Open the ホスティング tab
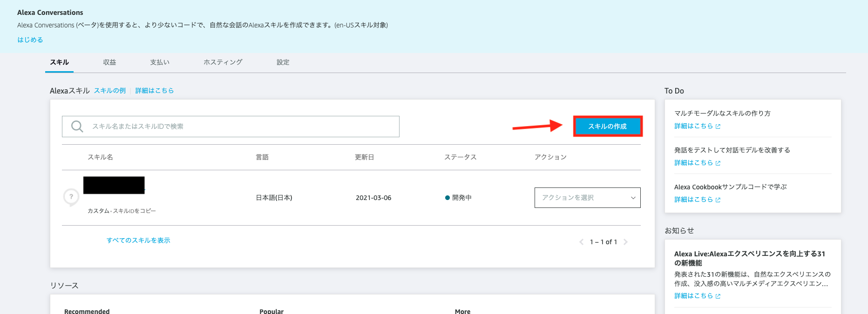The height and width of the screenshot is (314, 868). 223,62
